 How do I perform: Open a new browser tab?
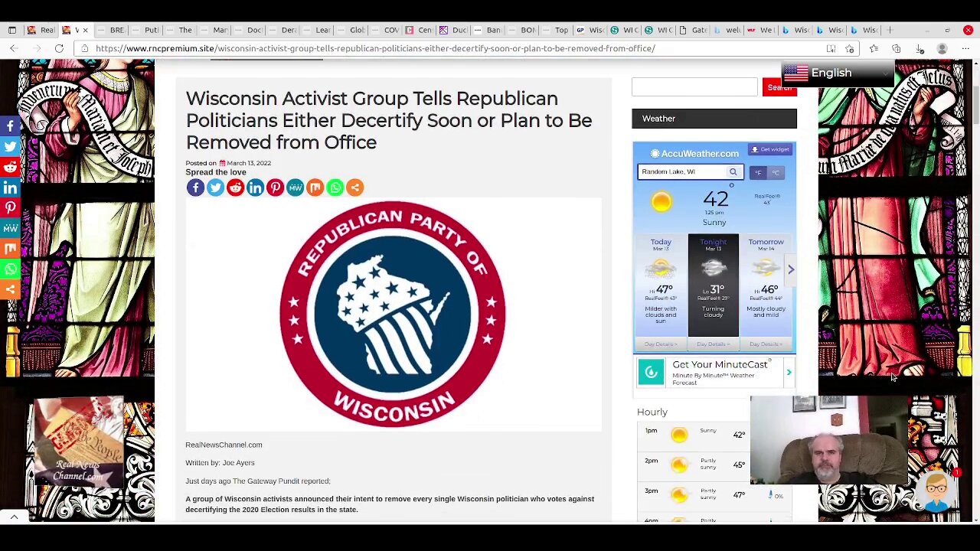[x=890, y=30]
